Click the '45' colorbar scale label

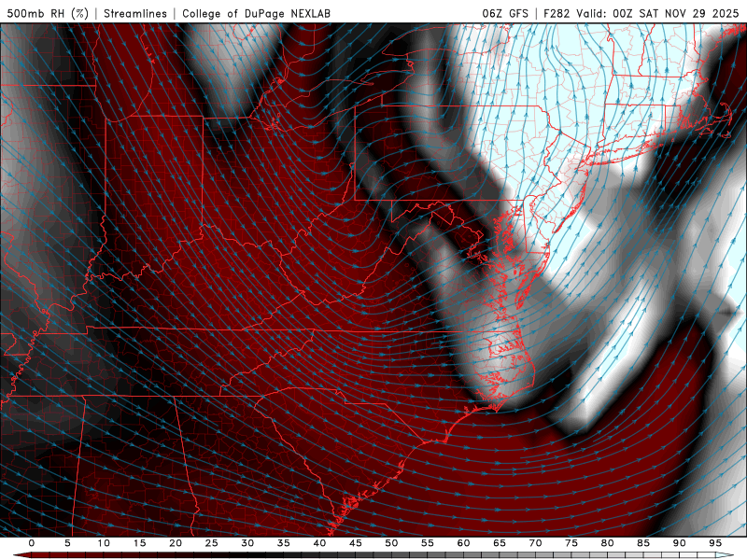click(356, 543)
